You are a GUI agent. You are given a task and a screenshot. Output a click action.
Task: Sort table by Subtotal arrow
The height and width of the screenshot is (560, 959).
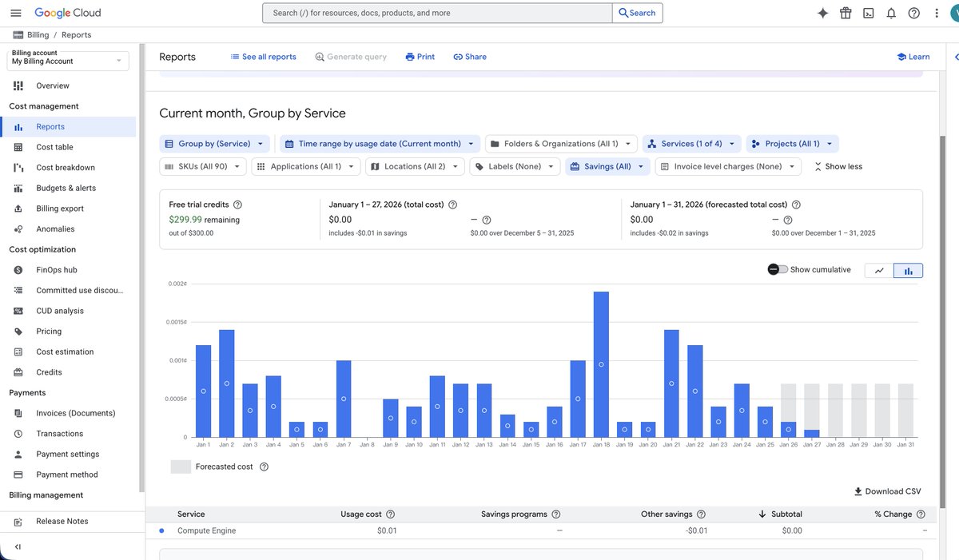[762, 514]
